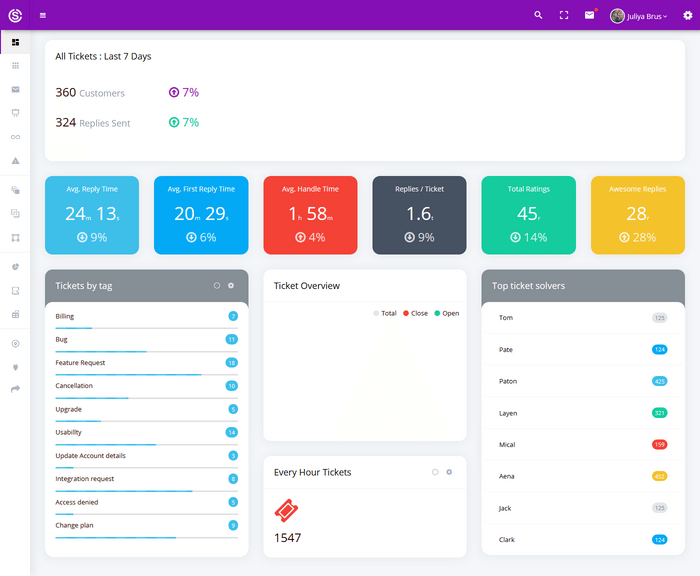Viewport: 700px width, 576px height.
Task: Toggle the Open series in chart legend
Action: pyautogui.click(x=447, y=313)
